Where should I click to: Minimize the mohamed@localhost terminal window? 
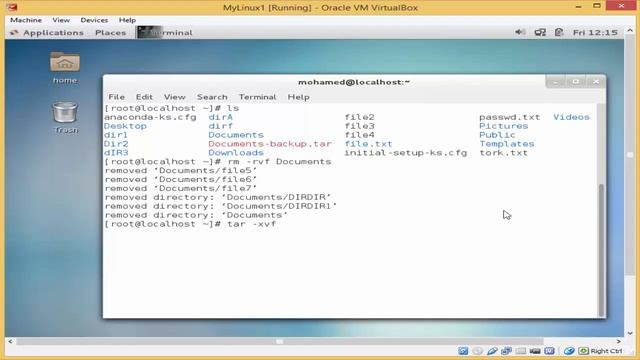point(556,82)
